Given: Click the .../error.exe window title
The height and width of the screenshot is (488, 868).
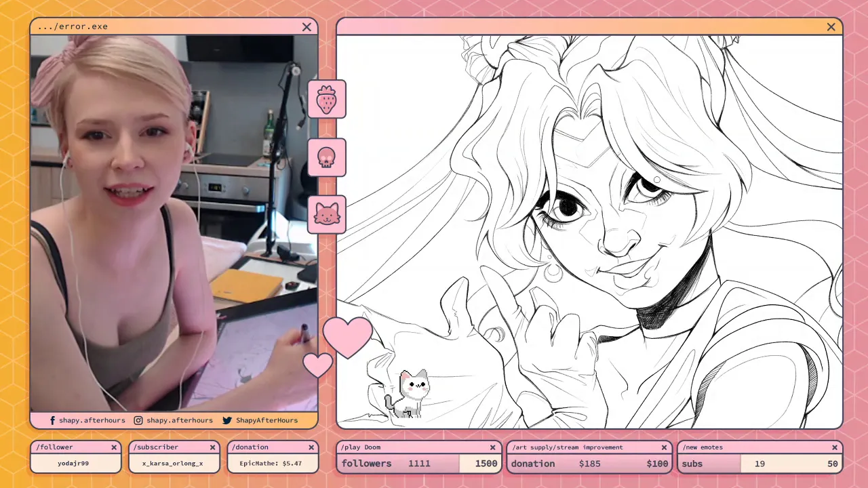Looking at the screenshot, I should [x=73, y=27].
